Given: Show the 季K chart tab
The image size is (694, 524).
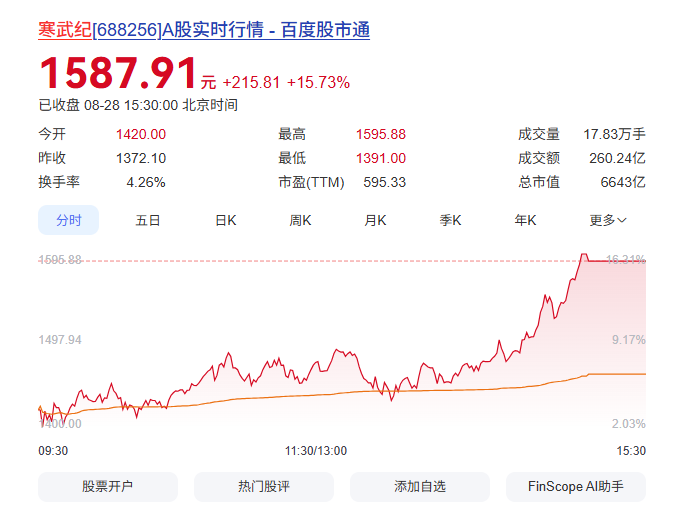Looking at the screenshot, I should pos(450,220).
